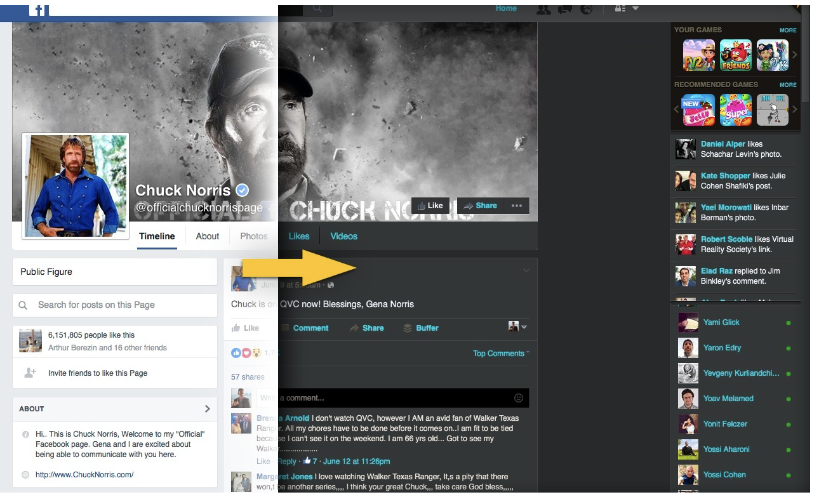
Task: Open the commenting-as profile dropdown
Action: tap(517, 326)
